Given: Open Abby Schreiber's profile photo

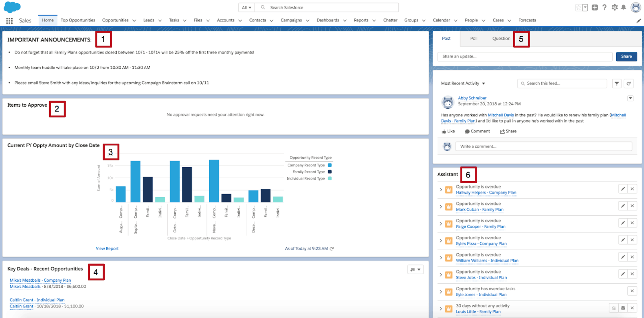Looking at the screenshot, I should click(448, 102).
